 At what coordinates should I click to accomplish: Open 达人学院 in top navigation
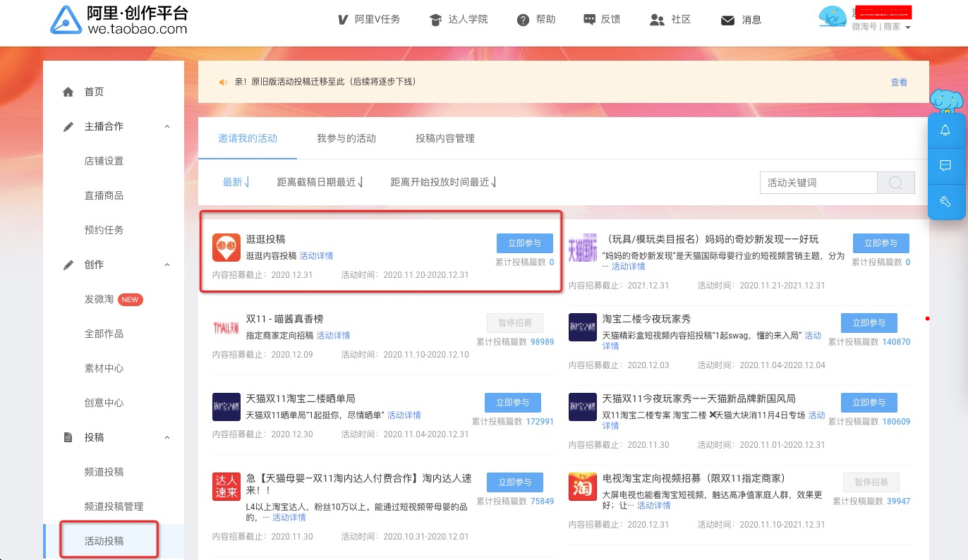tap(458, 20)
